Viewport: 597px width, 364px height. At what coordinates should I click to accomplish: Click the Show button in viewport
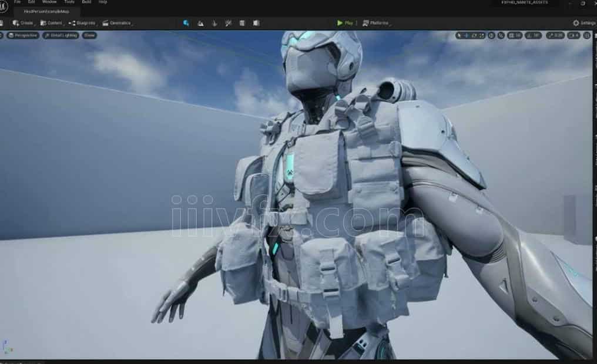[x=89, y=35]
